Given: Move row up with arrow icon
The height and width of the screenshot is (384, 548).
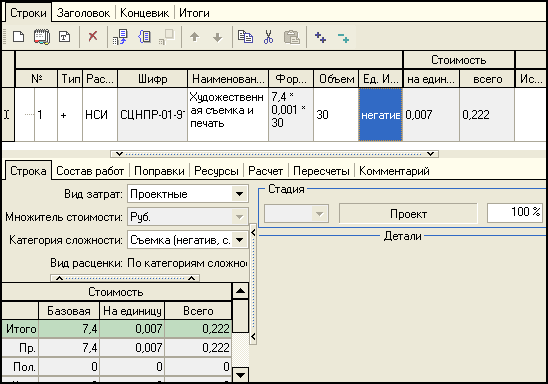Looking at the screenshot, I should click(195, 37).
